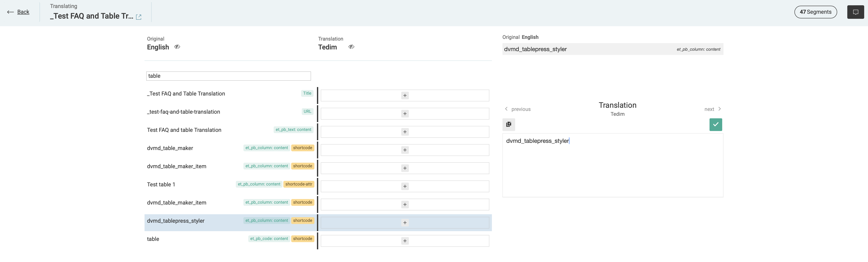
Task: Click the shortcode tag on dvmd_table_maker row
Action: point(303,148)
